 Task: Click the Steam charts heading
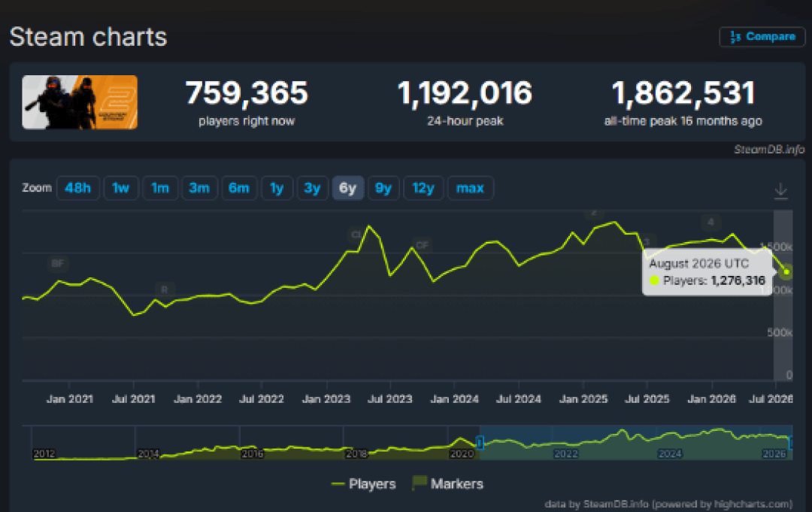click(88, 38)
